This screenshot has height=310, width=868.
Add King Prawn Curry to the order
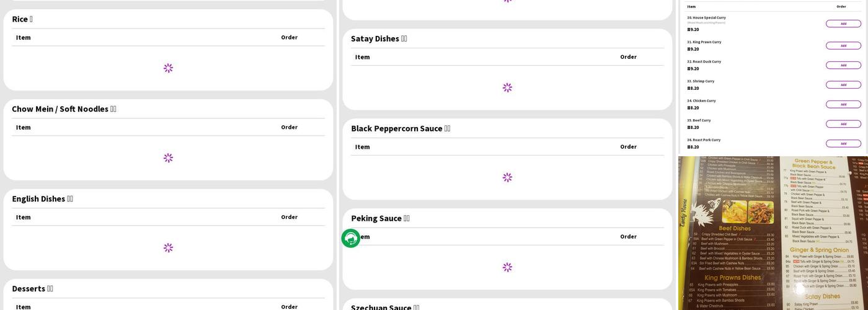click(843, 45)
